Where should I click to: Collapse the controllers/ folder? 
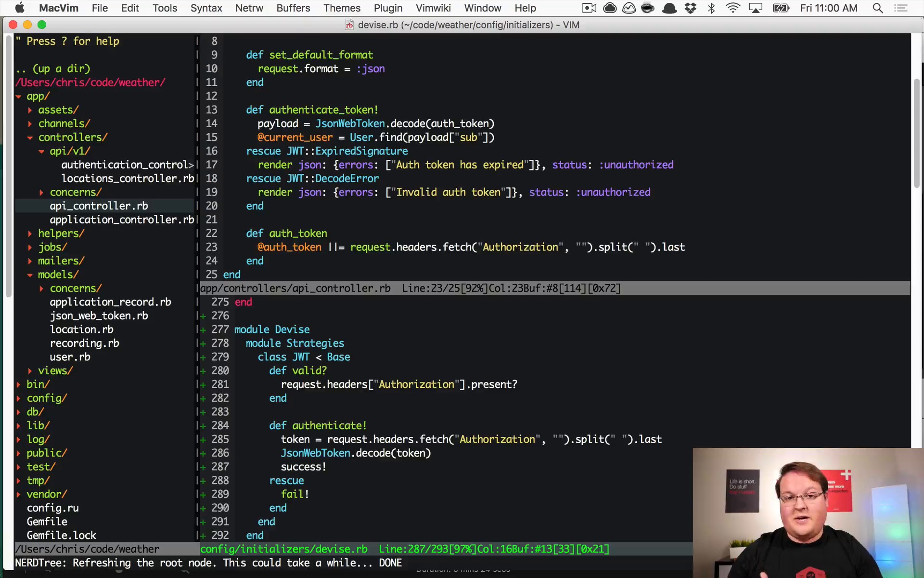click(30, 138)
